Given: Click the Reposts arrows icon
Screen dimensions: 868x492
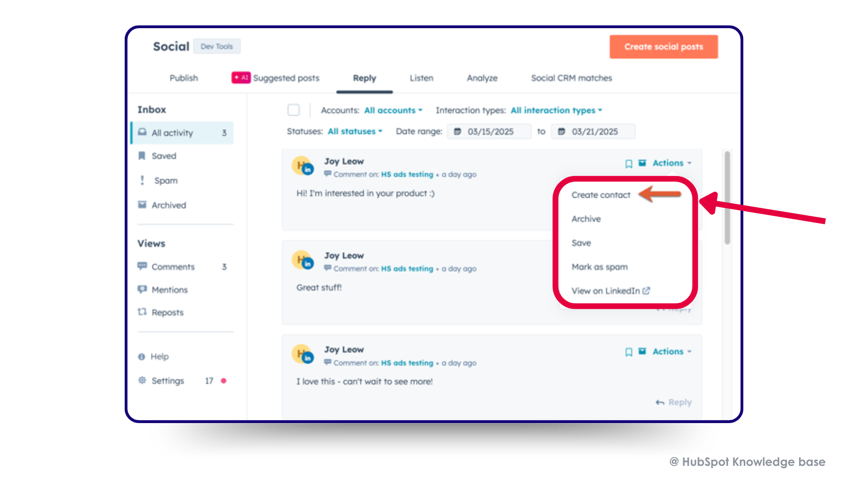Looking at the screenshot, I should click(x=142, y=312).
